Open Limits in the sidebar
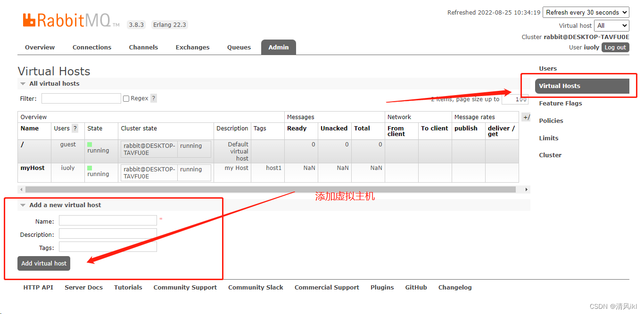The height and width of the screenshot is (314, 644). tap(549, 138)
